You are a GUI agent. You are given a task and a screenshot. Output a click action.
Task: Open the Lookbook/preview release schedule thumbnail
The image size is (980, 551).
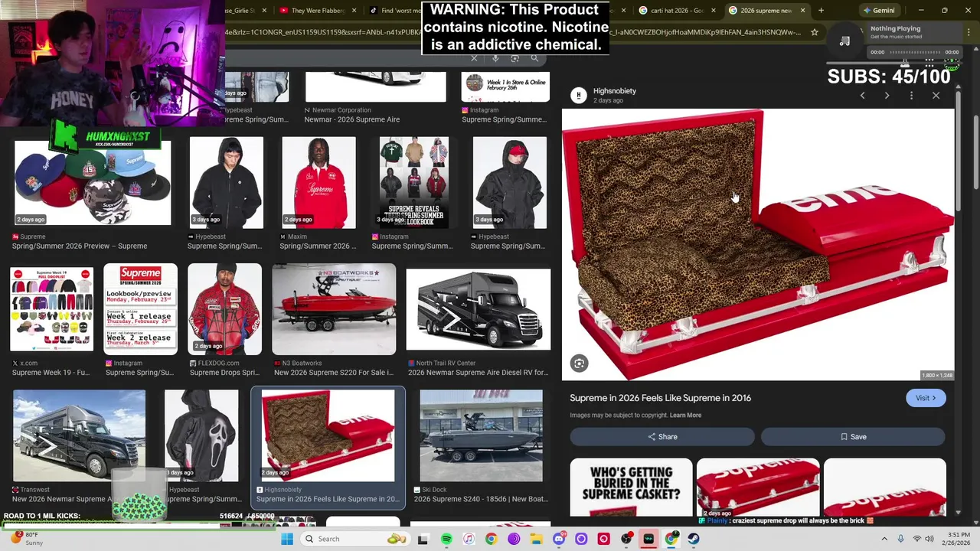140,309
